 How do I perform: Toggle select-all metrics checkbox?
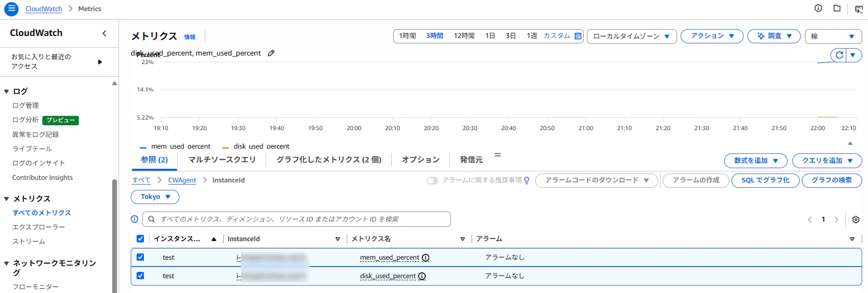140,239
